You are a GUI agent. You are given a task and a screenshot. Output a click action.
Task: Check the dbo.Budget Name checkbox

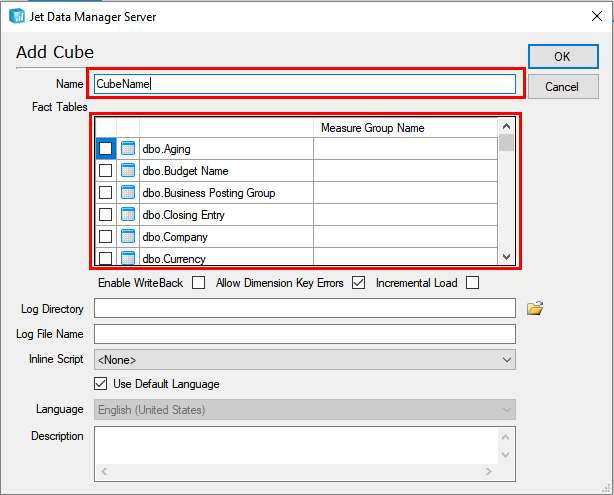[x=105, y=170]
